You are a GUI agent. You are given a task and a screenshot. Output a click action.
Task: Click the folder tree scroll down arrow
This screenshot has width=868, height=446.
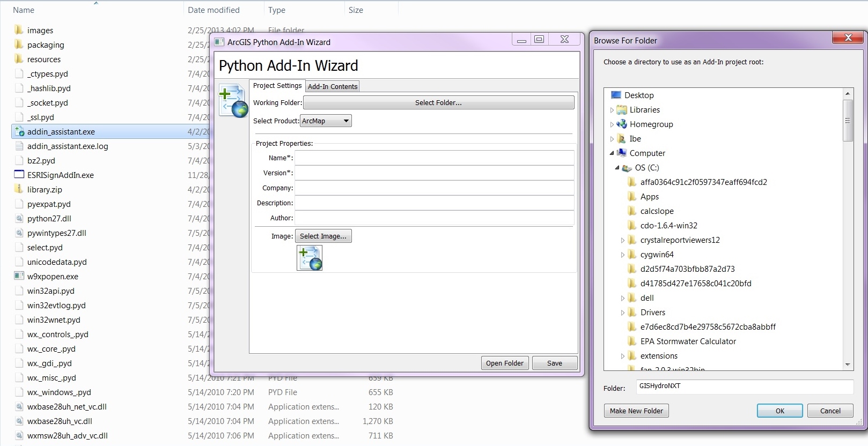(x=848, y=365)
